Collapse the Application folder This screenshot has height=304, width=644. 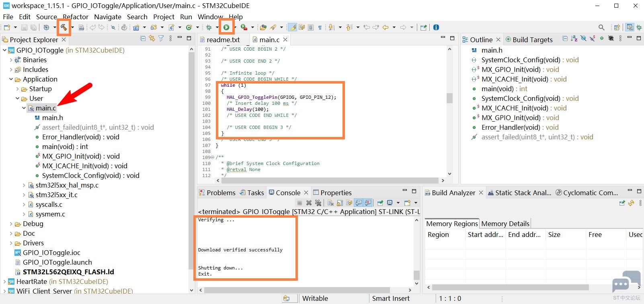pyautogui.click(x=11, y=79)
